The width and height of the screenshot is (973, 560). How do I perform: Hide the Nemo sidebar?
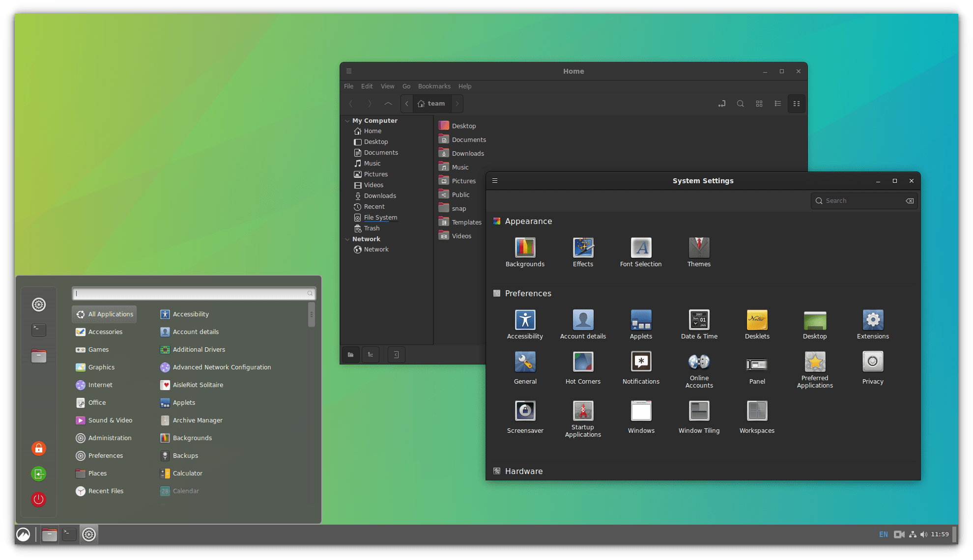396,354
